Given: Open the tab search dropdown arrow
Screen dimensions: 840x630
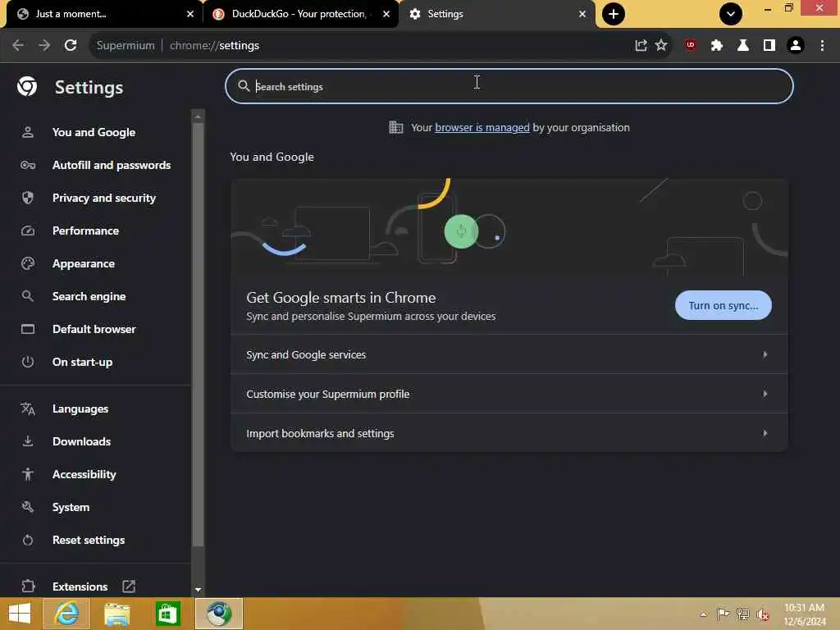Looking at the screenshot, I should 731,14.
